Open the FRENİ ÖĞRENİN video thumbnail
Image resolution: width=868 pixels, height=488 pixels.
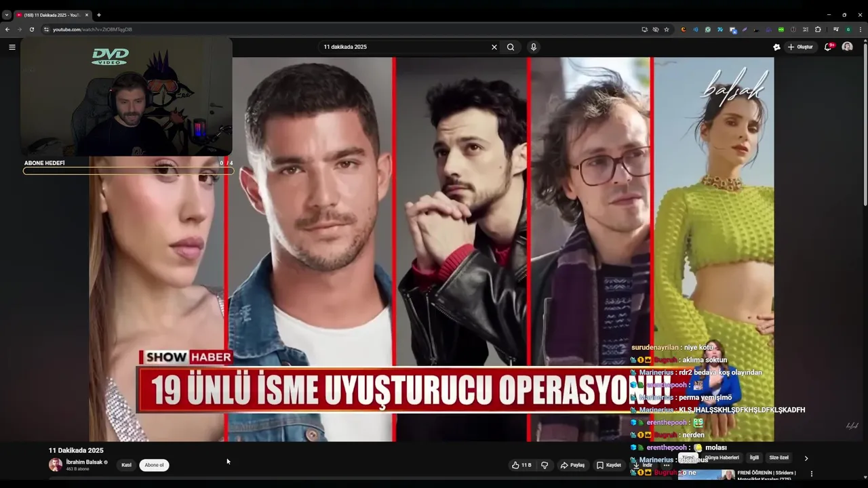coord(707,475)
